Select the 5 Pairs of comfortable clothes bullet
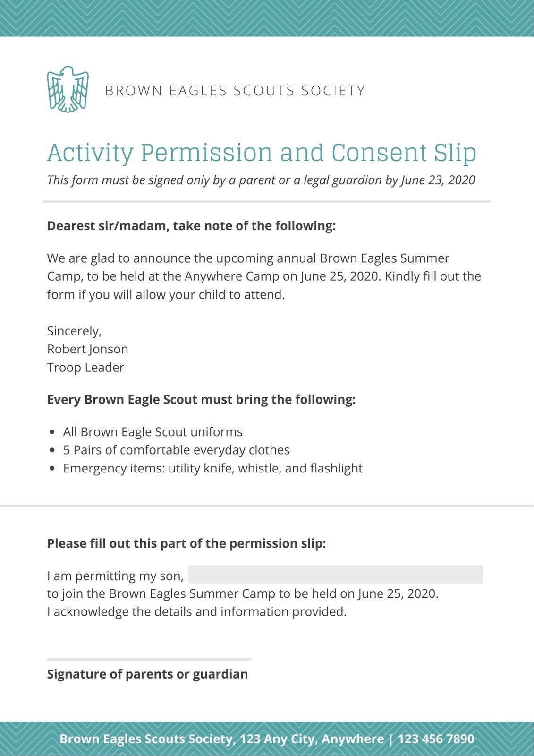 tap(176, 450)
